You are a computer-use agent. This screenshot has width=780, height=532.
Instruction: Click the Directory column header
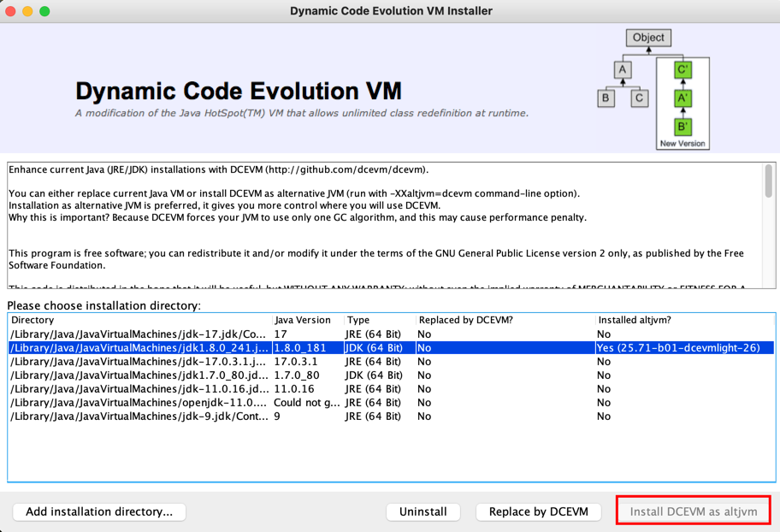coord(140,320)
